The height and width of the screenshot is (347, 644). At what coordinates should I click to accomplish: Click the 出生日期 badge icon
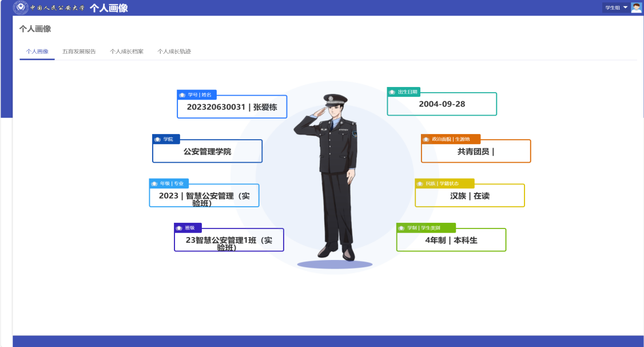[391, 91]
